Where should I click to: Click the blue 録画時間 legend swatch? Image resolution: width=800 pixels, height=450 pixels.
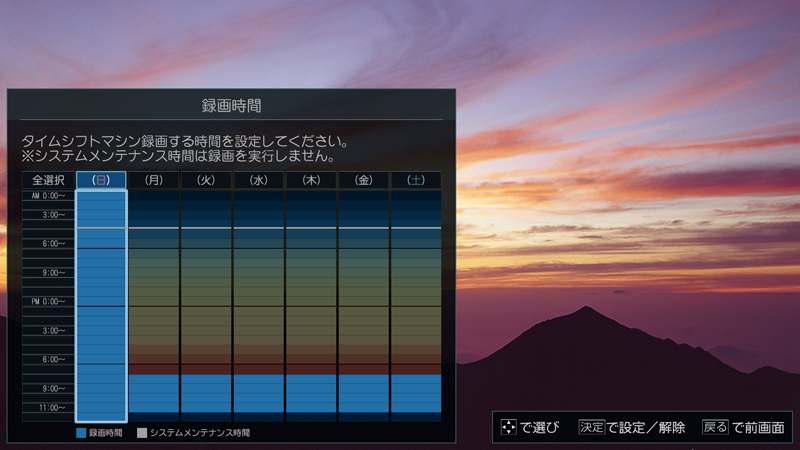pyautogui.click(x=81, y=433)
